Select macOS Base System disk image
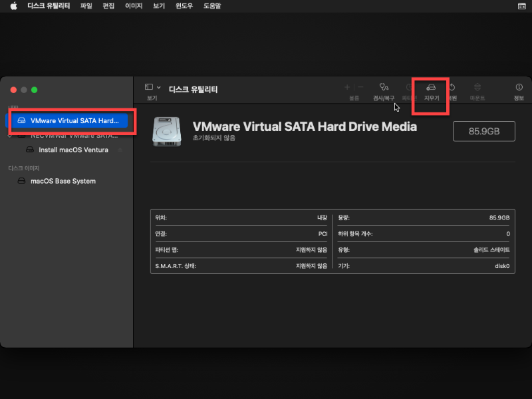Screen dimensions: 532x399 pyautogui.click(x=63, y=181)
